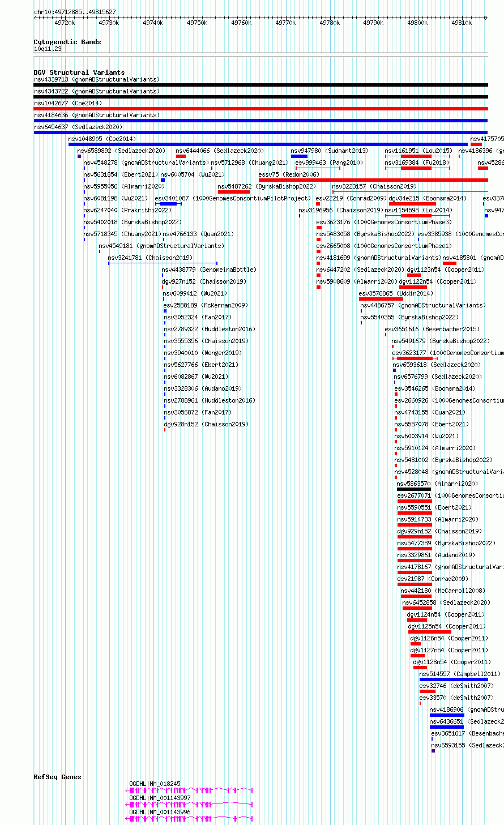Click dgv1124n54 (Cooper2011) variant
This screenshot has height=825, width=504.
446,614
